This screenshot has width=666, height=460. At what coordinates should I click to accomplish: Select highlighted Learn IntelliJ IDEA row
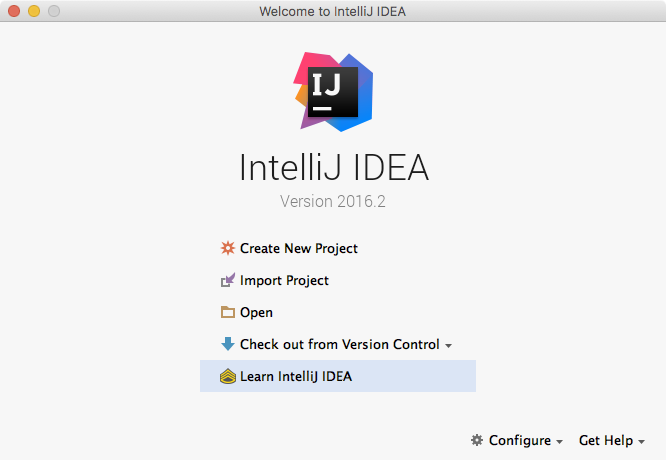(x=338, y=376)
